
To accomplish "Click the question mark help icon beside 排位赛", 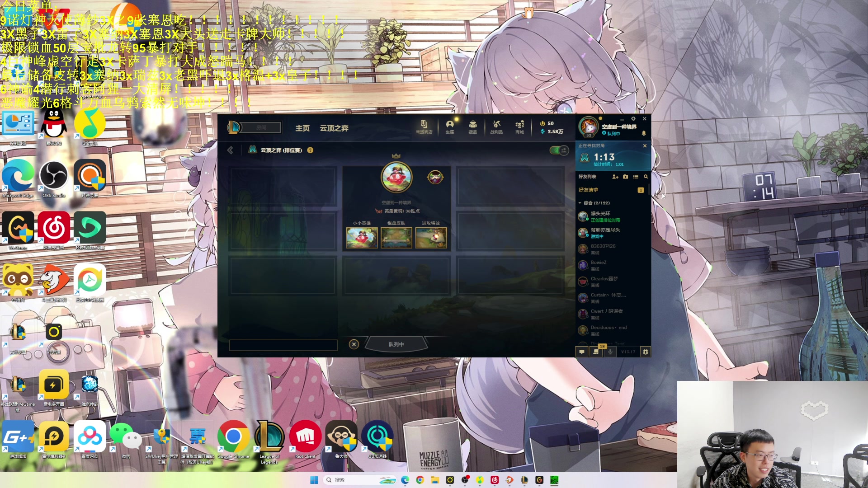I will click(310, 150).
